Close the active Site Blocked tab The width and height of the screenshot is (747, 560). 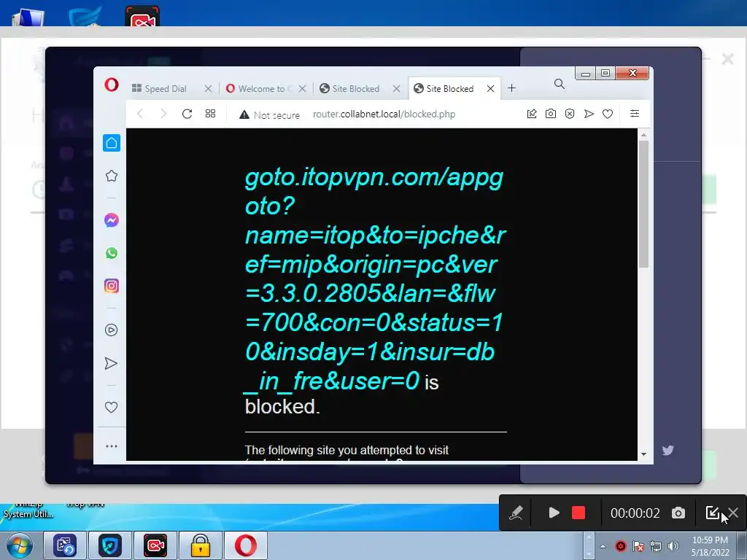(491, 88)
